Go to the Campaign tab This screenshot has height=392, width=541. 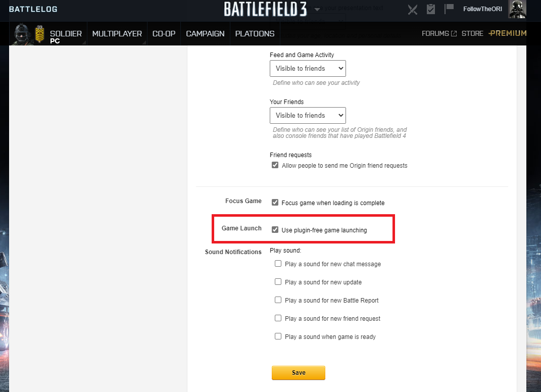point(205,34)
